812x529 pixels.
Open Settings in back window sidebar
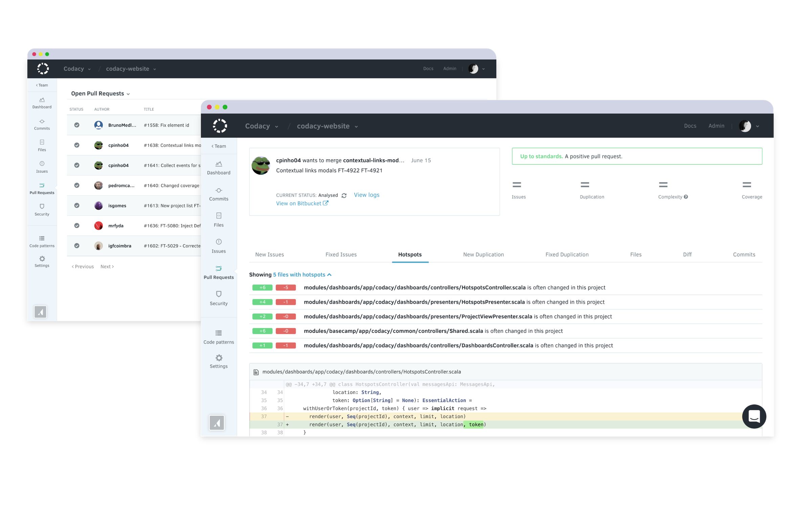[x=42, y=261]
